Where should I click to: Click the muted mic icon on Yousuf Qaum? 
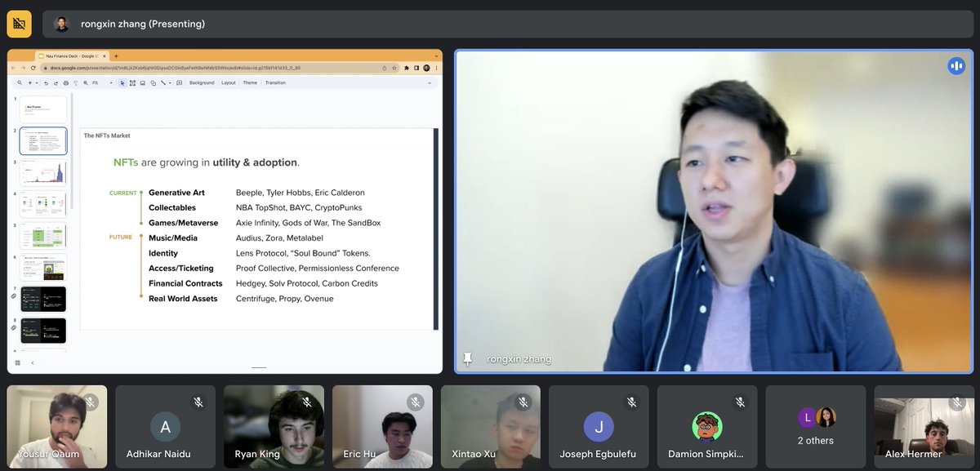[91, 402]
